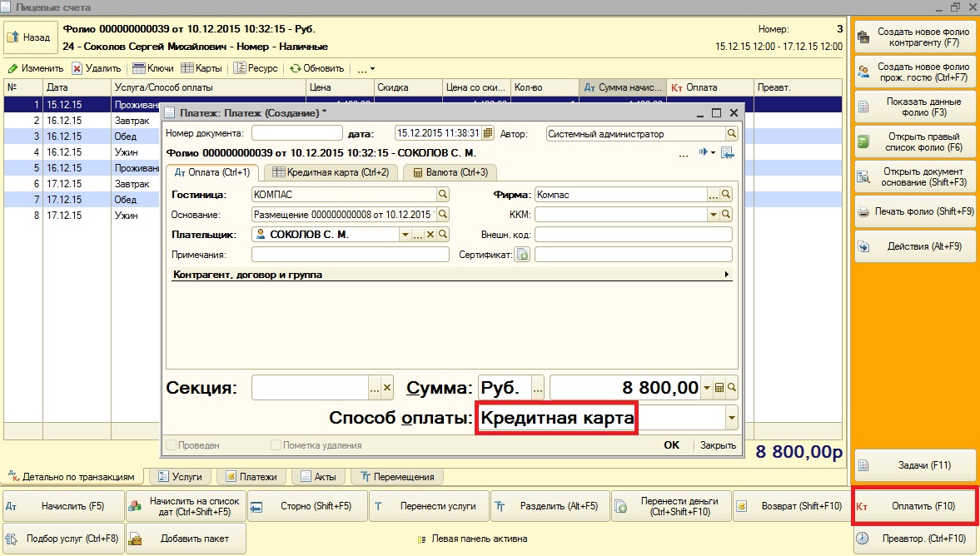Screen dimensions: 980x556
Task: Open the Способ оплаты dropdown
Action: coord(731,418)
